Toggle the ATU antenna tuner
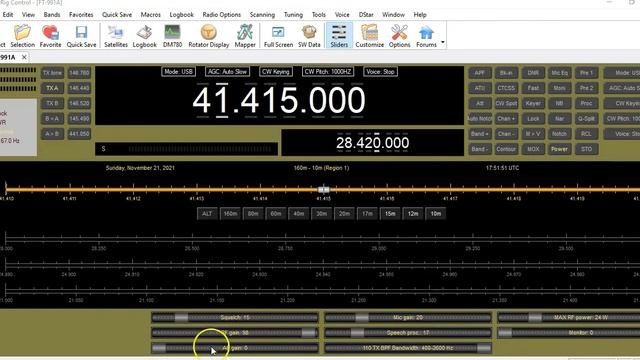The image size is (640, 360). pos(480,88)
